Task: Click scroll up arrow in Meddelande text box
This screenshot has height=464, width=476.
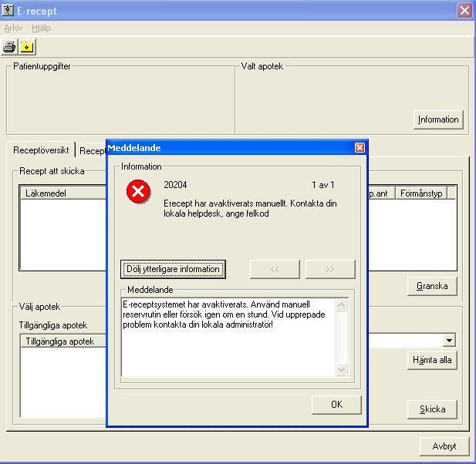Action: (x=342, y=304)
